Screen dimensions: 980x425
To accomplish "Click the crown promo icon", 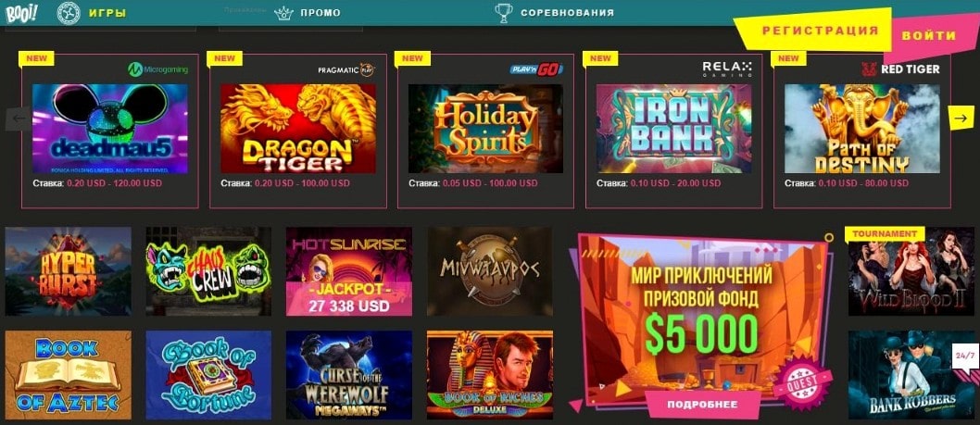I will [x=283, y=13].
